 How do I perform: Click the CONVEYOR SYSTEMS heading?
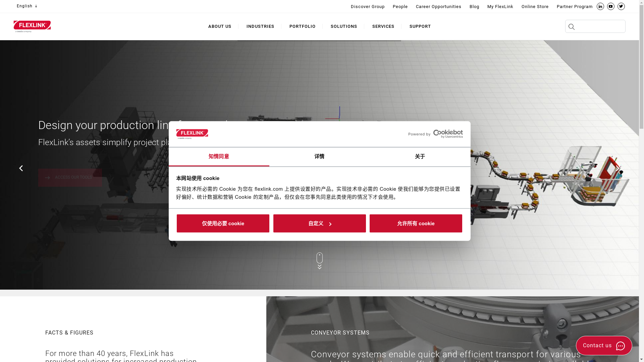pyautogui.click(x=340, y=333)
